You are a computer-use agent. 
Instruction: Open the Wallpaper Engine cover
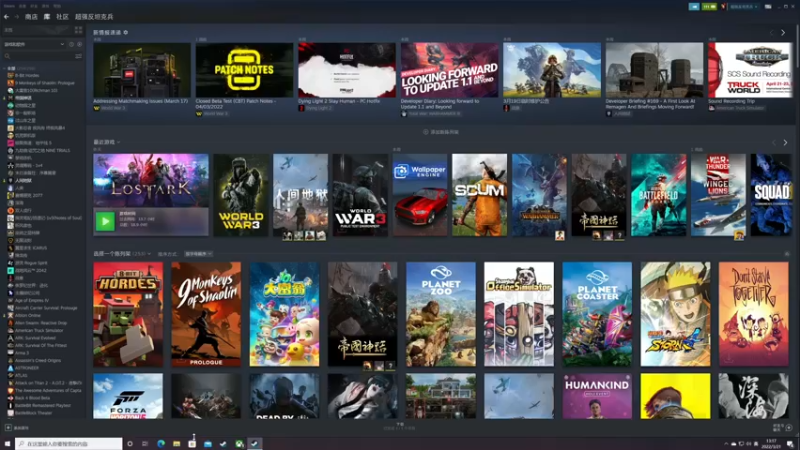coord(420,195)
